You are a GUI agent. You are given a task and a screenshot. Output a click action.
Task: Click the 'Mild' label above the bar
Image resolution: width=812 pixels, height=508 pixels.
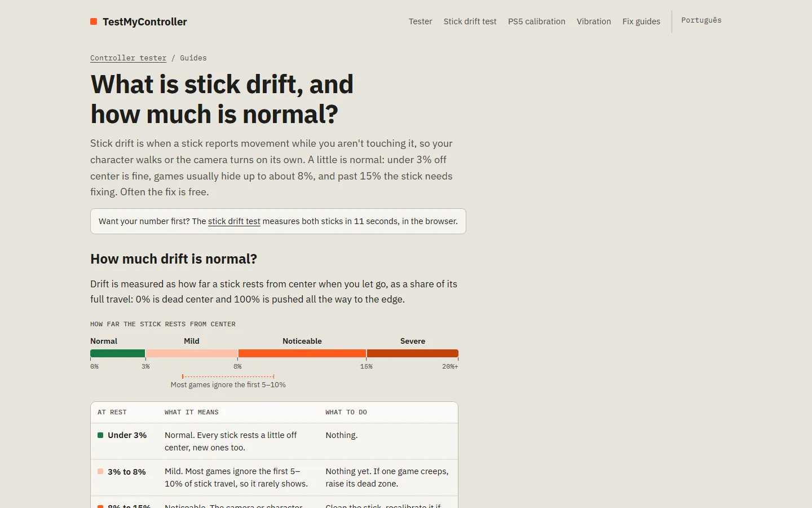(192, 341)
